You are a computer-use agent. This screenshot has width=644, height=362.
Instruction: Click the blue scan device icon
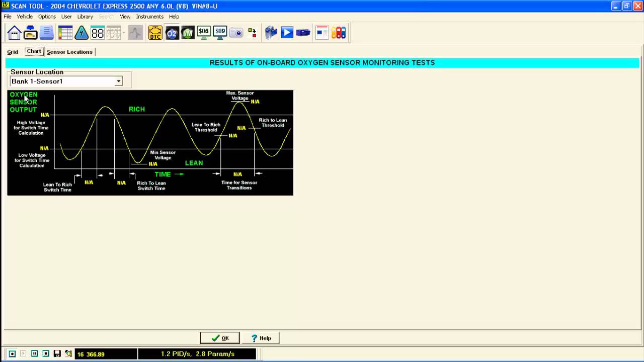(x=303, y=33)
